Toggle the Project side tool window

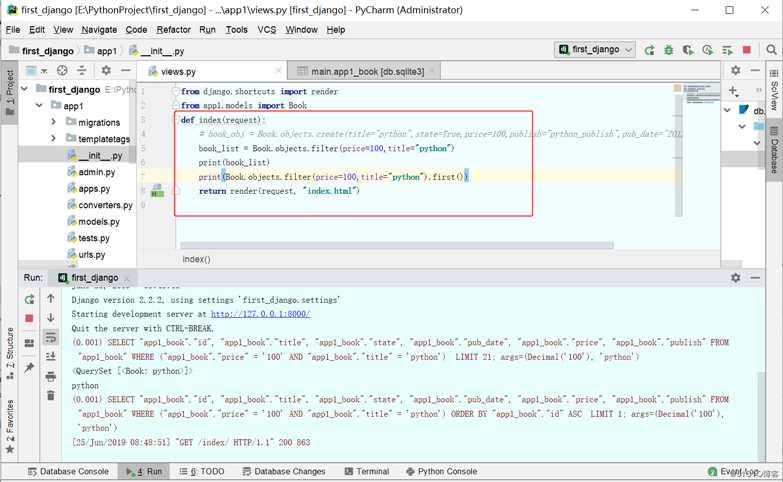click(9, 91)
